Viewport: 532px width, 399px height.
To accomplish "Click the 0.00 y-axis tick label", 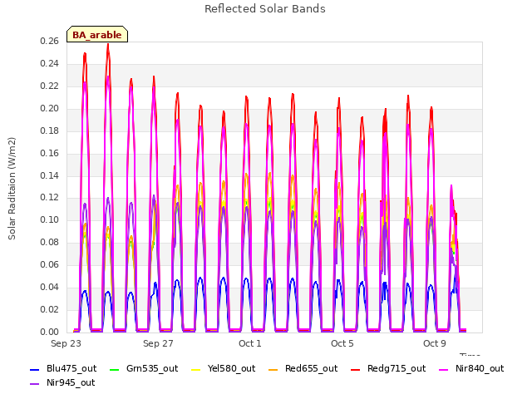I will tap(49, 332).
